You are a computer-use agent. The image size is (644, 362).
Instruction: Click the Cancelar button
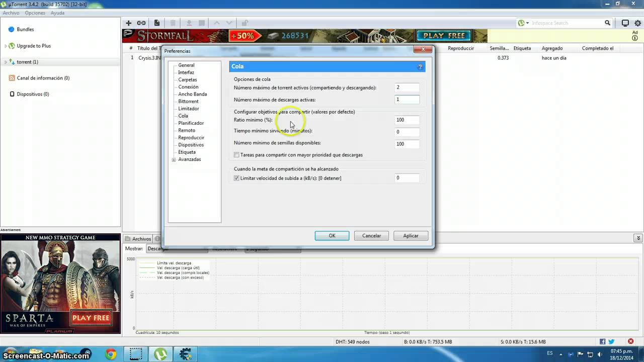pos(371,235)
